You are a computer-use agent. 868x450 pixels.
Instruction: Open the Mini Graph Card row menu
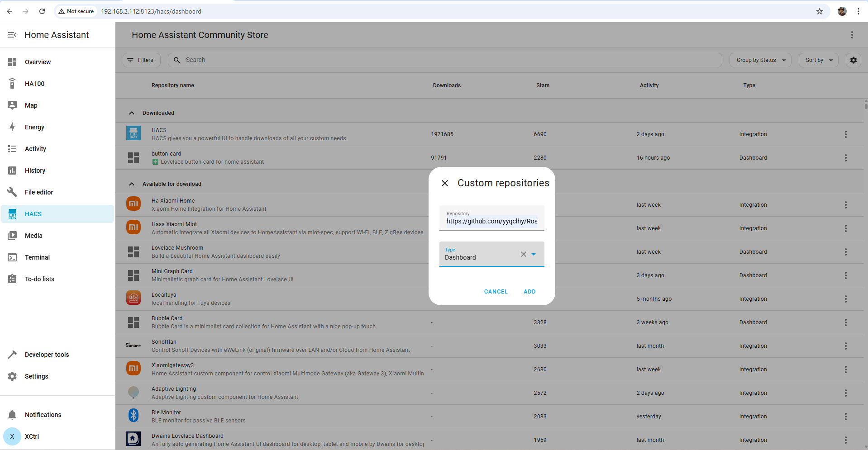(845, 275)
